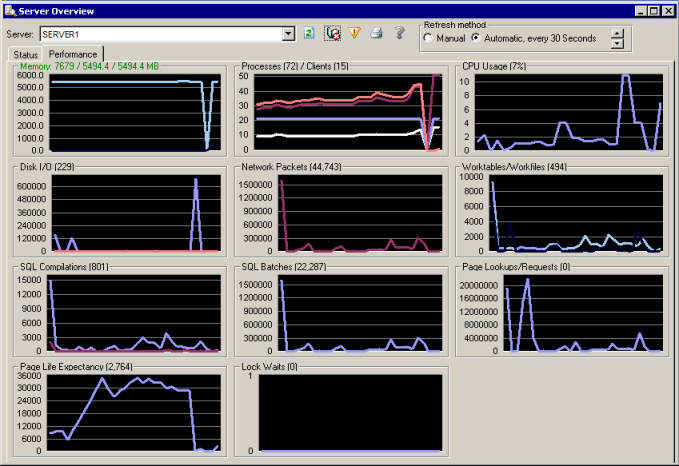Click the printer icon

point(377,33)
